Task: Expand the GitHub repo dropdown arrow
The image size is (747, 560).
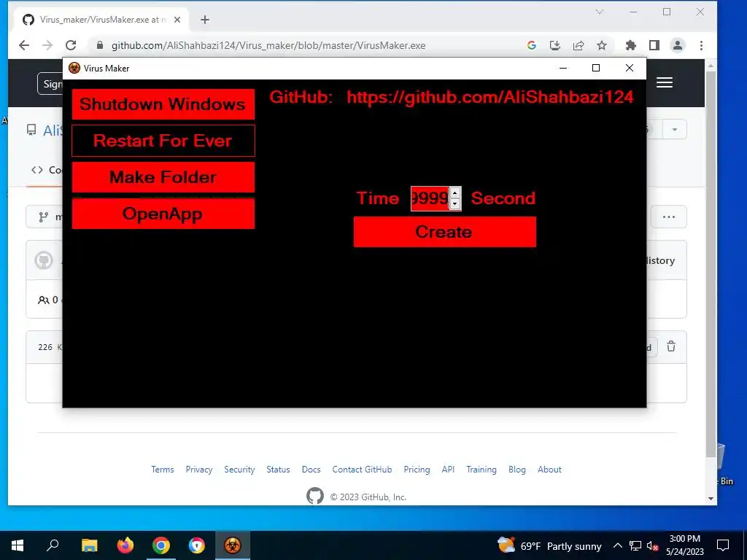Action: [675, 130]
